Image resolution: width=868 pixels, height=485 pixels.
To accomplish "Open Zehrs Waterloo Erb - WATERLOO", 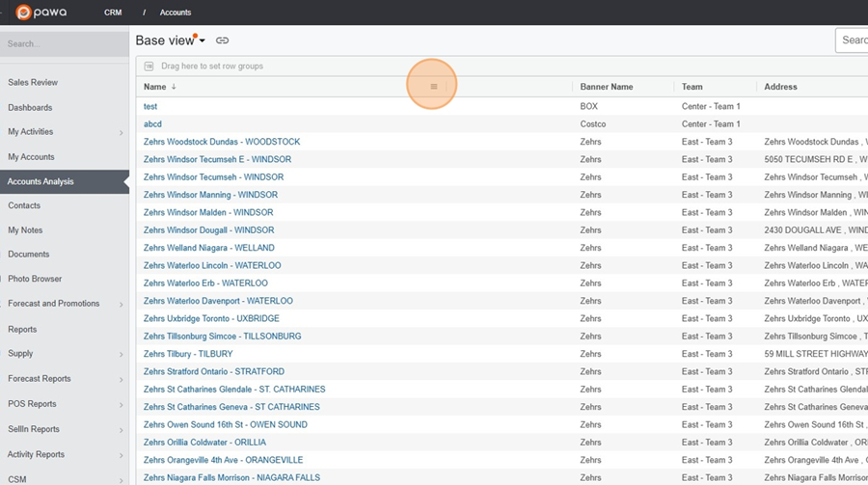I will click(205, 283).
